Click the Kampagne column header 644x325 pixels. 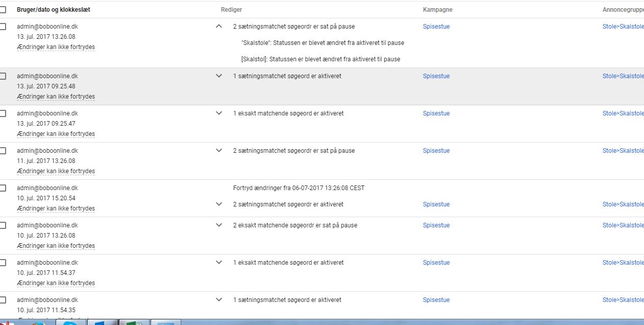pos(437,10)
